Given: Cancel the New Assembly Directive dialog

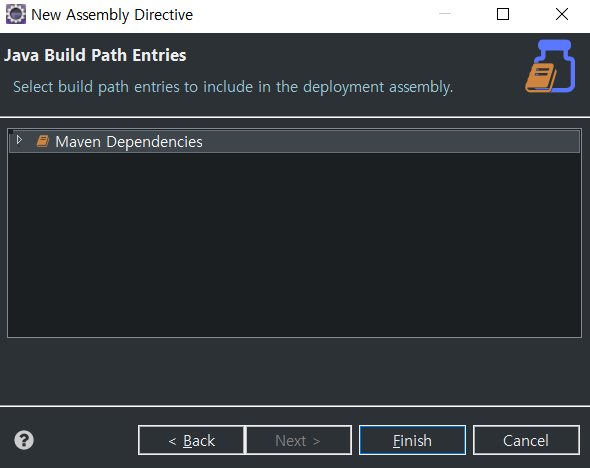Looking at the screenshot, I should 526,440.
